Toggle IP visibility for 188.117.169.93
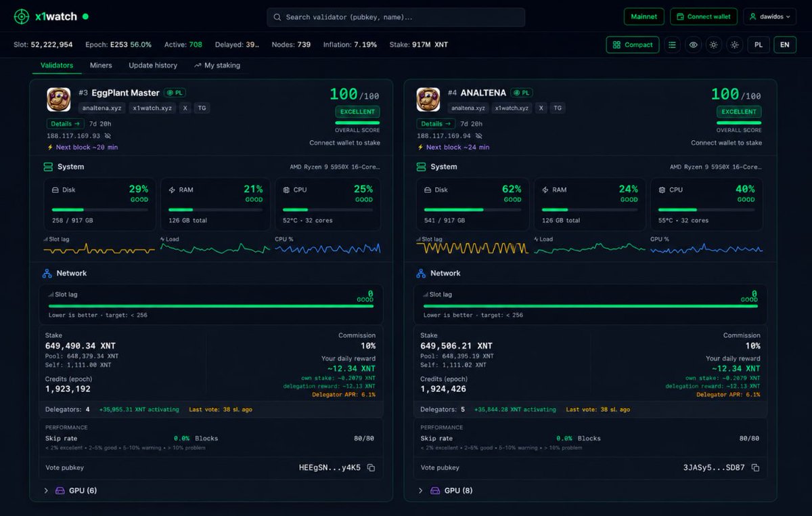This screenshot has height=516, width=812. [x=108, y=136]
